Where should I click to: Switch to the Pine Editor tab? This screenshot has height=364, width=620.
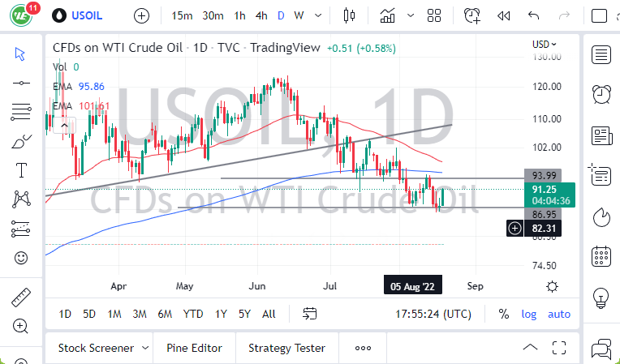[194, 348]
